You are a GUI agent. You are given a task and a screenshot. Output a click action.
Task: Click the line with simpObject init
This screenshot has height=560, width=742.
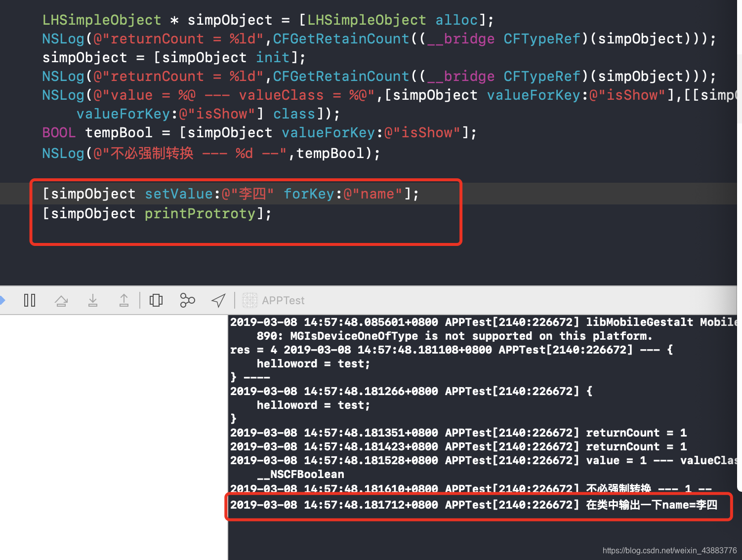click(174, 58)
